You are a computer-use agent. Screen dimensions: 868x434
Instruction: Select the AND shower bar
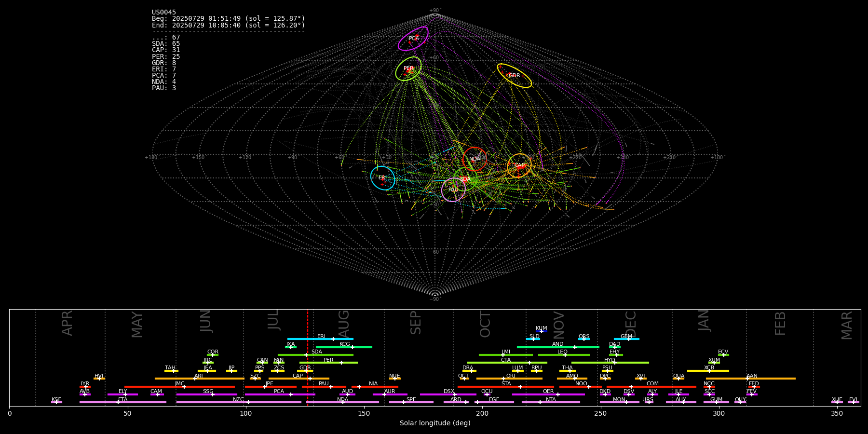pyautogui.click(x=558, y=347)
